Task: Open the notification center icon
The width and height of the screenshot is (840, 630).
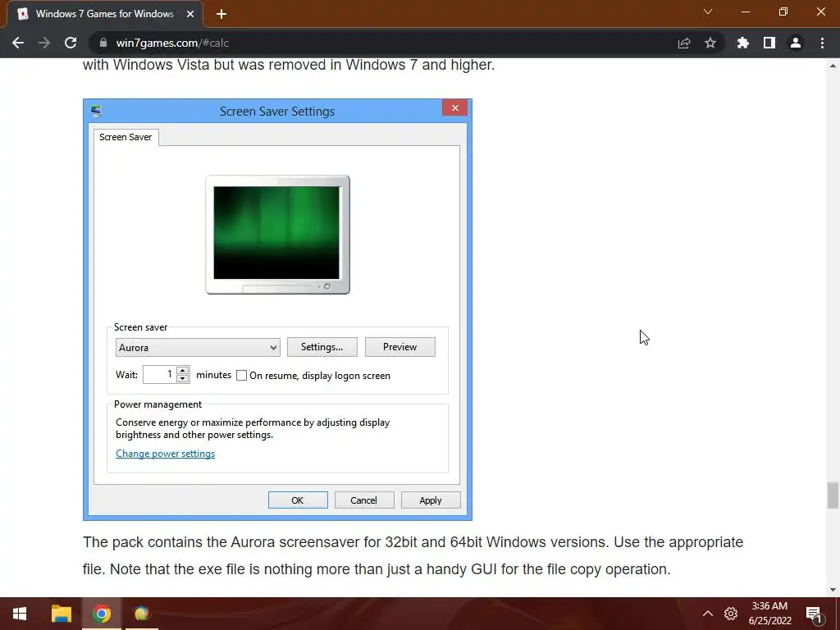Action: (814, 614)
